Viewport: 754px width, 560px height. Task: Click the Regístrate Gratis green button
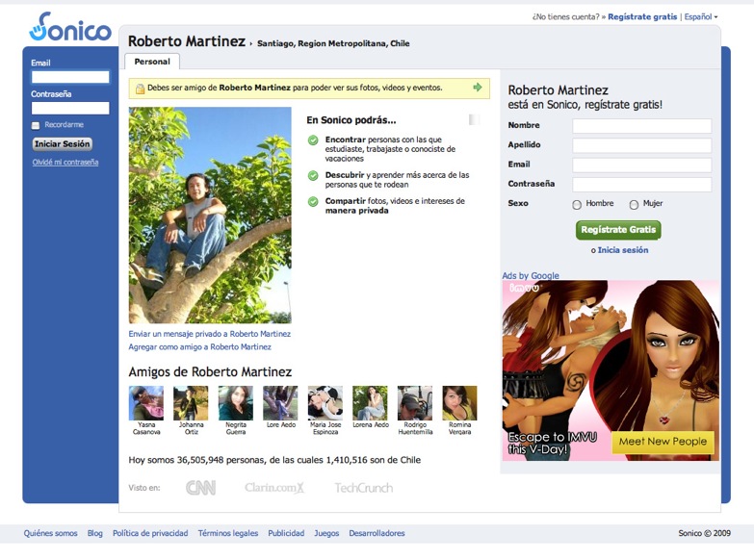point(618,230)
